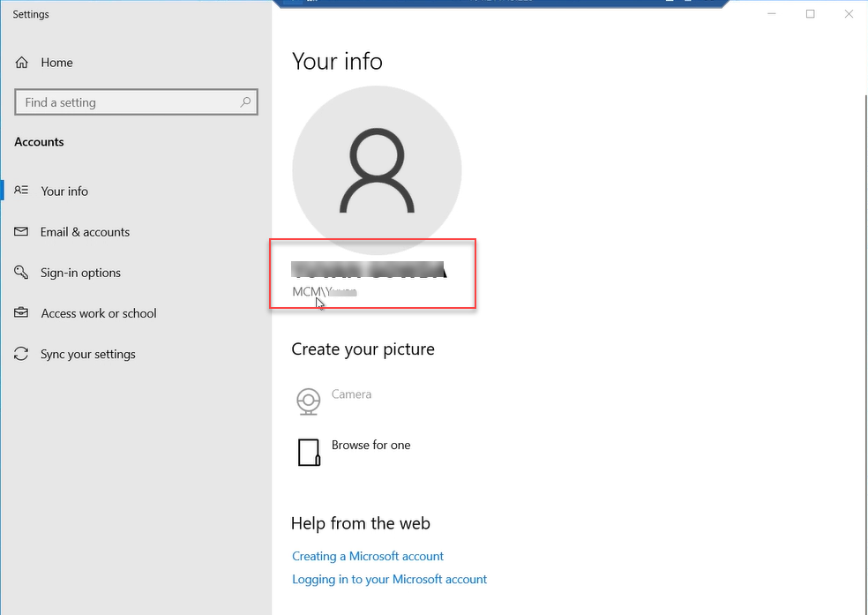Click the large profile picture avatar
Screen dimensions: 868x615
(x=377, y=169)
